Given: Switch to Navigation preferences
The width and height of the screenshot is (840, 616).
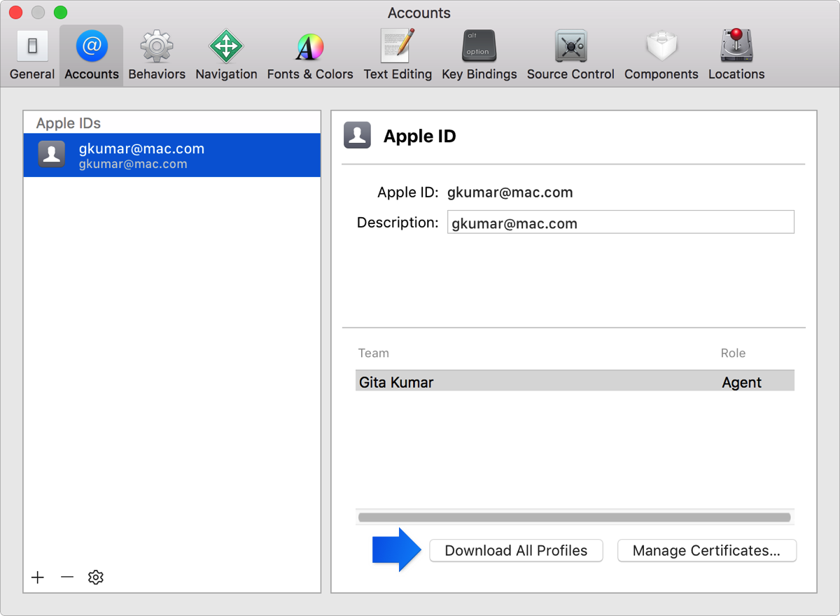Looking at the screenshot, I should pos(226,56).
